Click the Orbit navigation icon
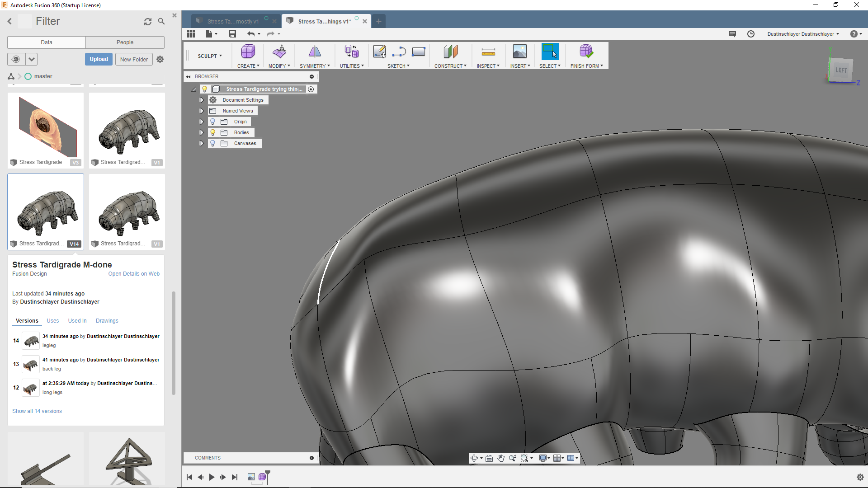Viewport: 868px width, 488px height. tap(474, 458)
